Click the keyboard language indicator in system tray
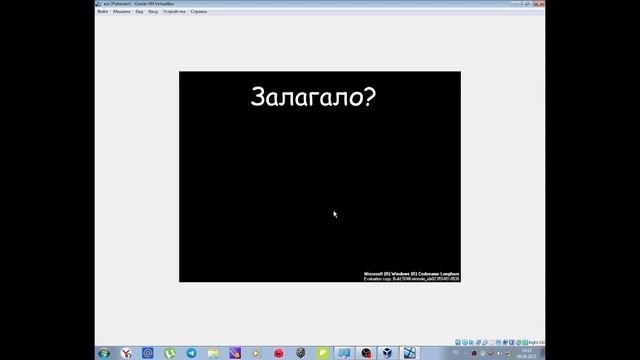Viewport: 640px width, 360px height. (456, 353)
